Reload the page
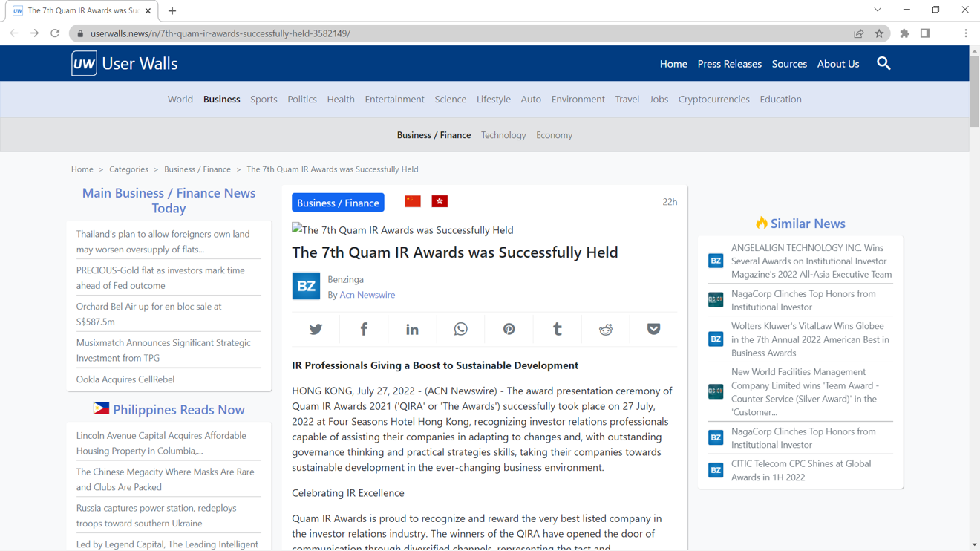The width and height of the screenshot is (980, 551). click(x=55, y=33)
